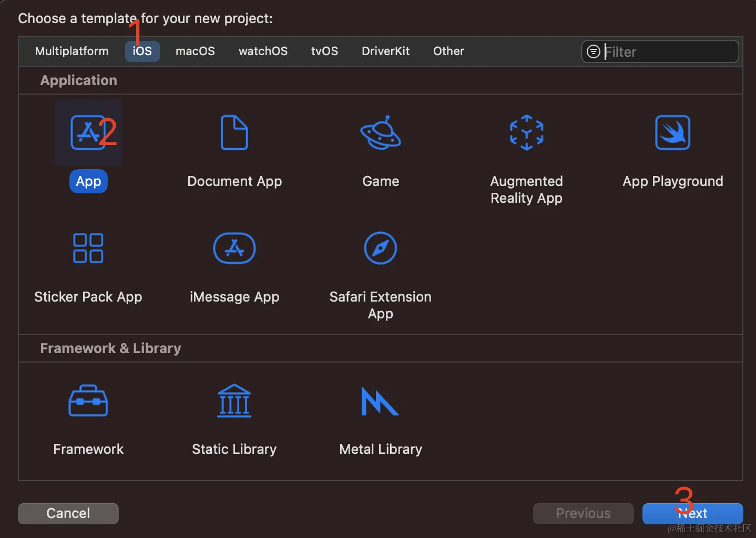The height and width of the screenshot is (538, 756).
Task: Select the App template icon
Action: [x=88, y=132]
